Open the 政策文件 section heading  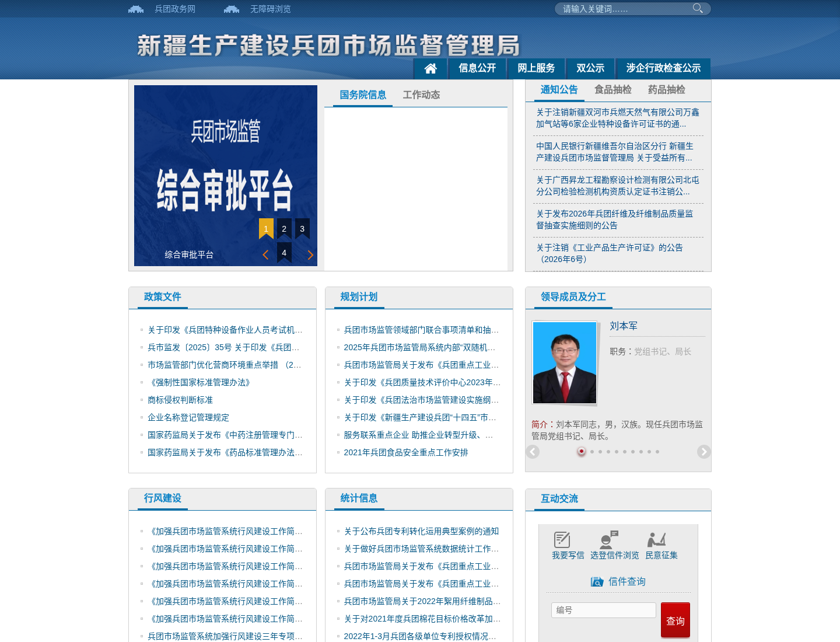pyautogui.click(x=163, y=297)
